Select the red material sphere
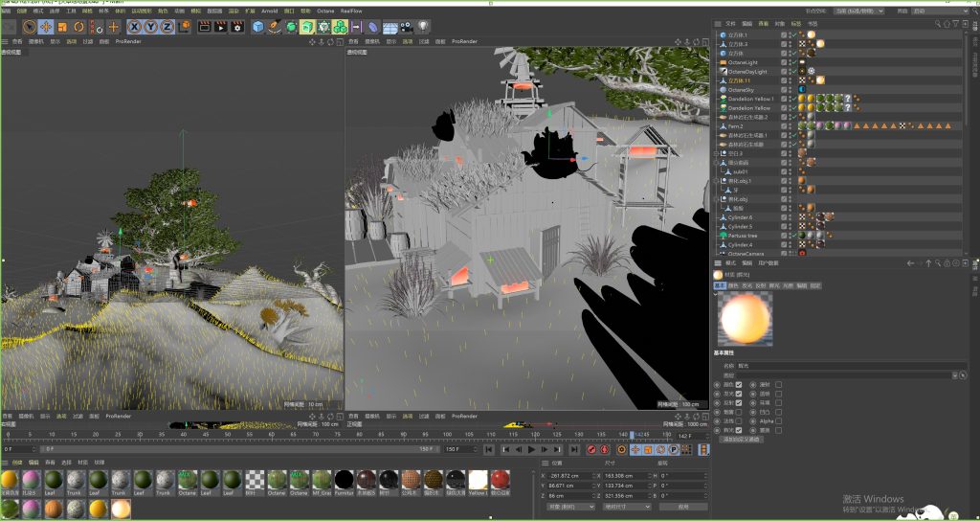The width and height of the screenshot is (980, 521). tap(500, 484)
